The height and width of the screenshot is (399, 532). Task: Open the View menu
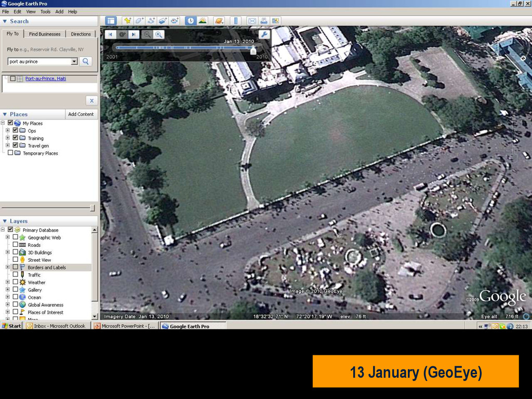pos(31,11)
